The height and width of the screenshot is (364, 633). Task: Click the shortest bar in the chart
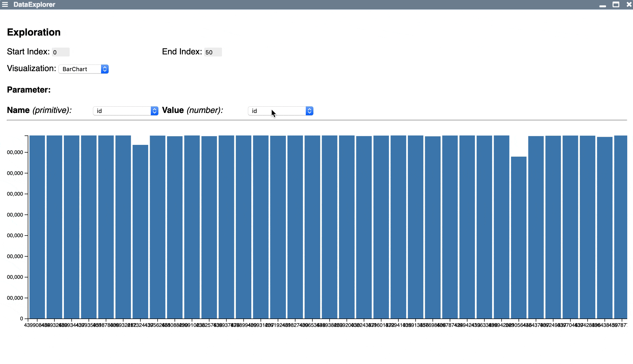pos(519,237)
